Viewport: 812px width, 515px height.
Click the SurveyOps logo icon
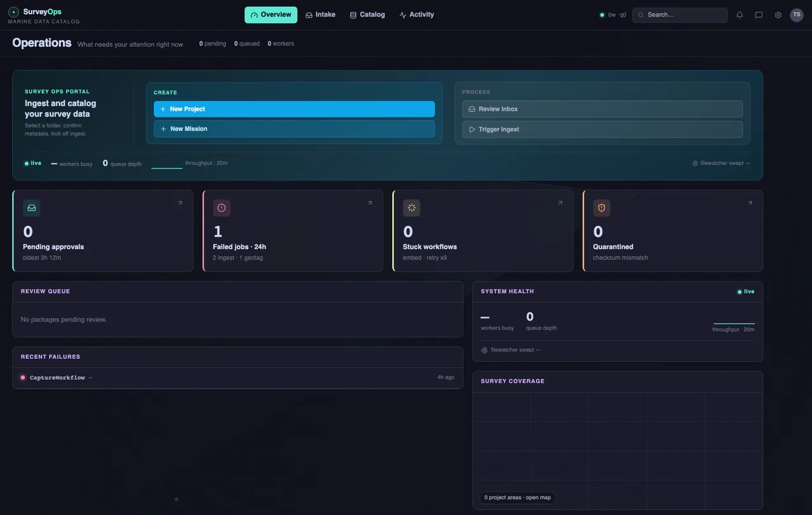click(x=13, y=12)
